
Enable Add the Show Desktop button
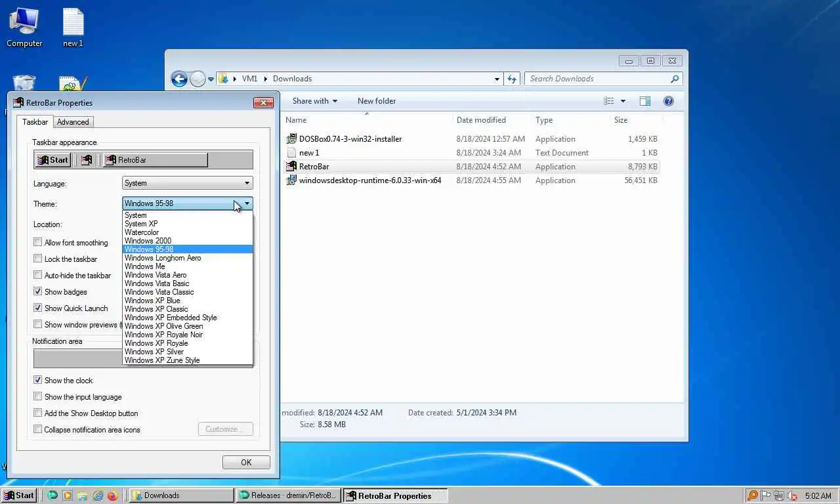pos(37,413)
